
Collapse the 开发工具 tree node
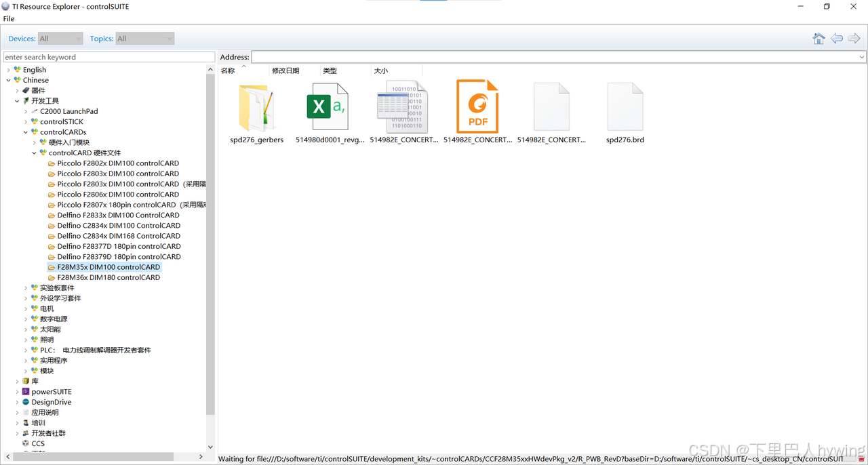17,101
